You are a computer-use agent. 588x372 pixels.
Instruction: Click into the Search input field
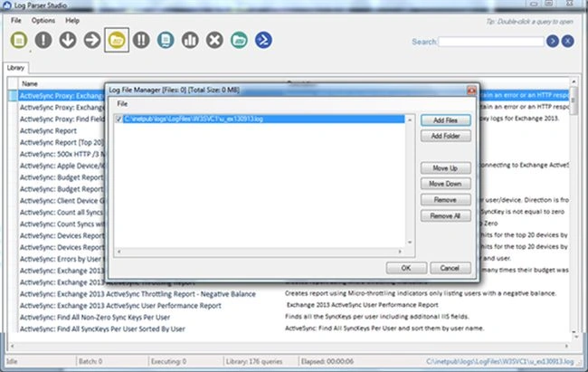[x=491, y=42]
